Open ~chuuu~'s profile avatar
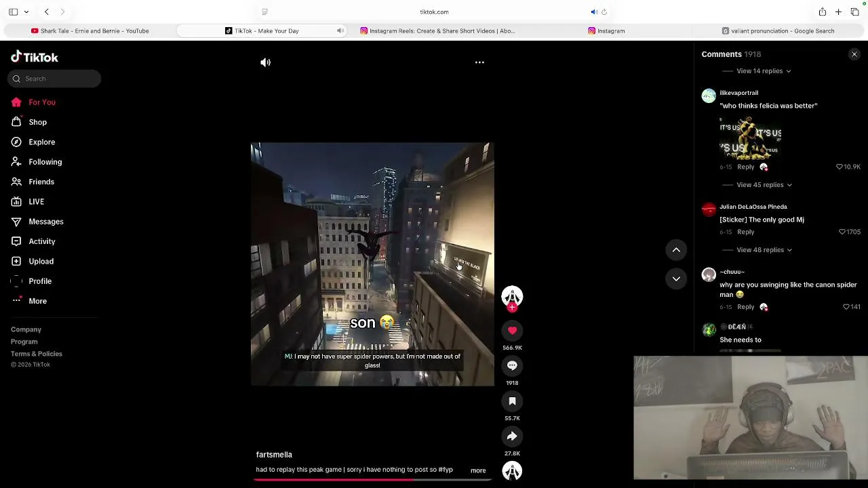The image size is (868, 488). [709, 274]
